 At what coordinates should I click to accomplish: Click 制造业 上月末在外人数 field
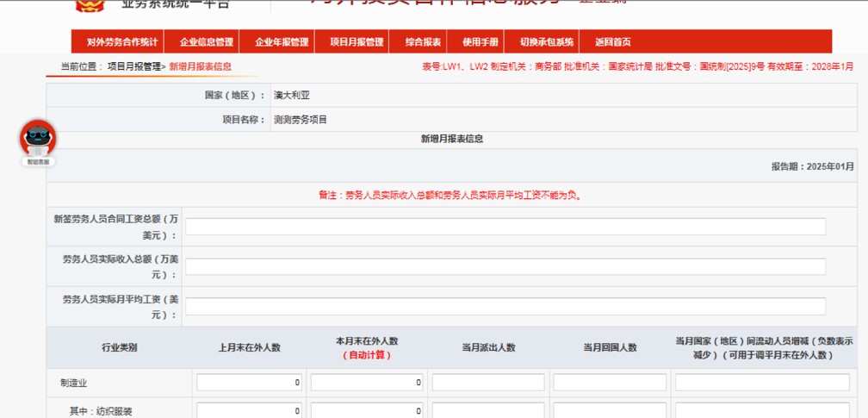coord(250,382)
